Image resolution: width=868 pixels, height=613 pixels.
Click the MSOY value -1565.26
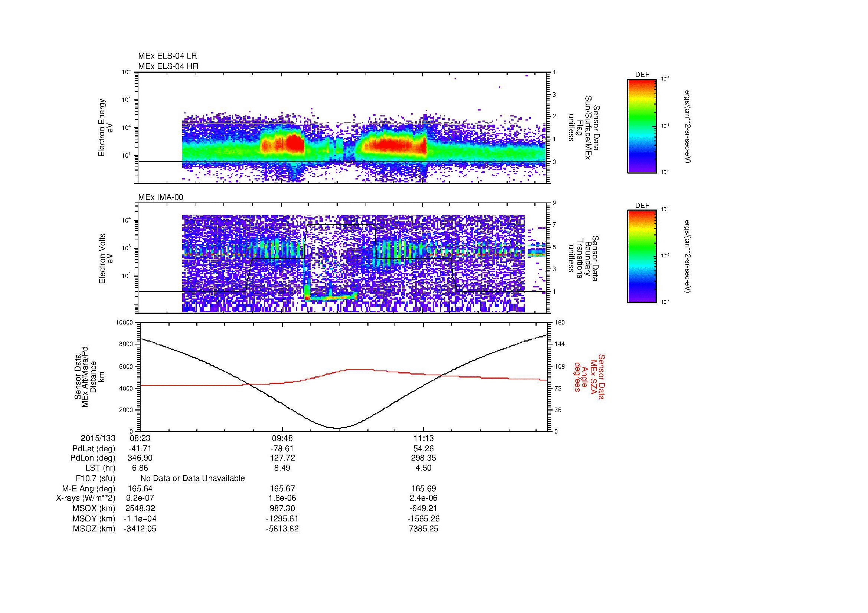click(423, 519)
